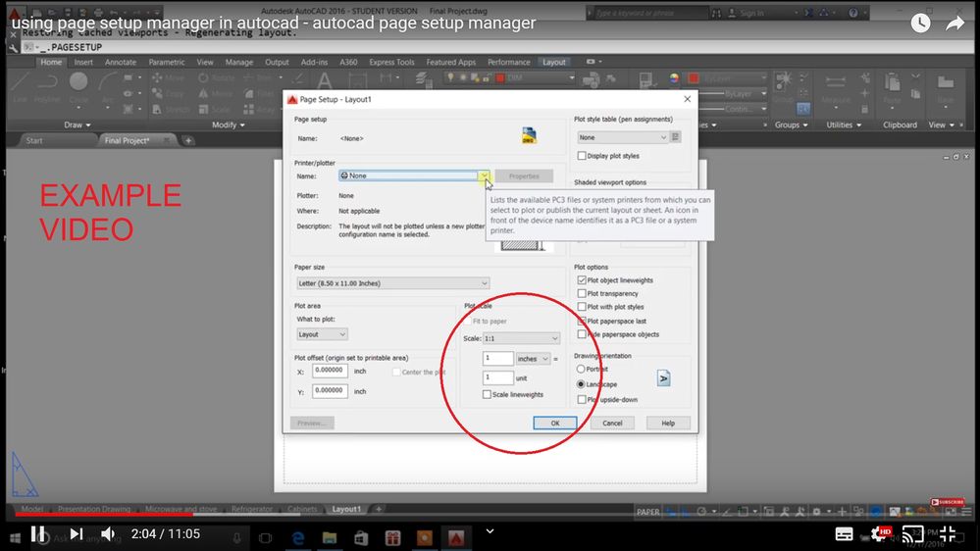980x551 pixels.
Task: Confirm the dialog with OK button
Action: click(x=555, y=423)
